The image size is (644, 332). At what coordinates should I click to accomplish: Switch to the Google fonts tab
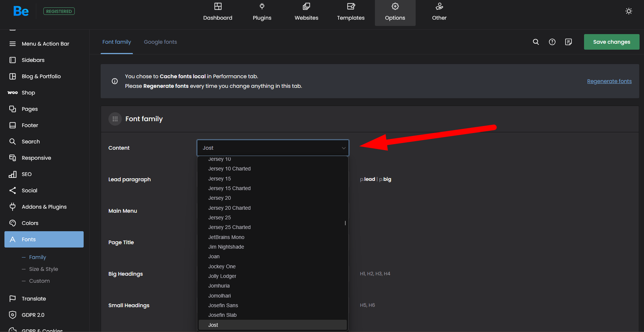coord(160,42)
